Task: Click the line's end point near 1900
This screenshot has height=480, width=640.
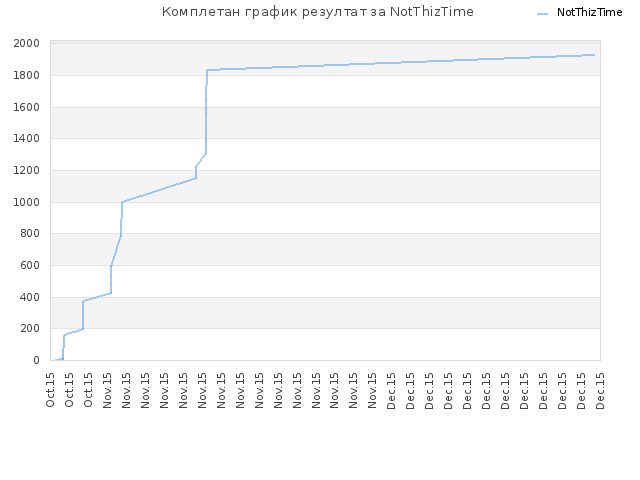Action: [x=594, y=55]
